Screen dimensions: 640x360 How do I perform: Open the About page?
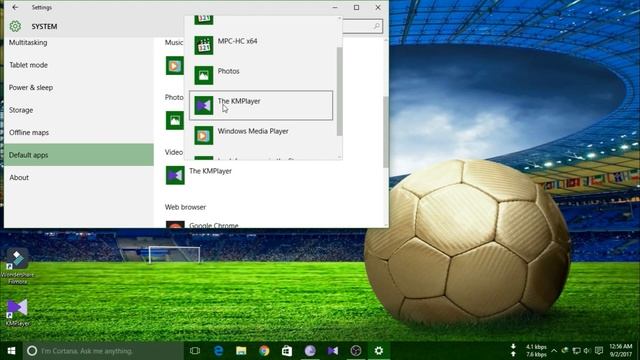(19, 177)
